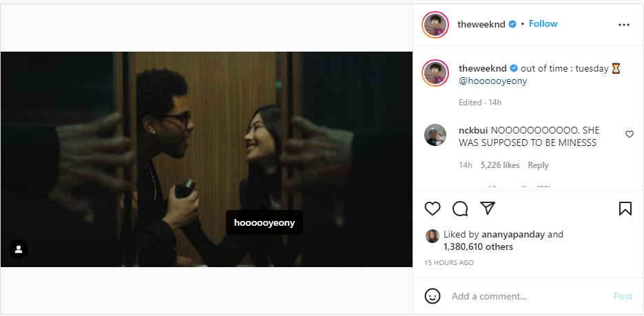The height and width of the screenshot is (316, 644).
Task: View the 5,226 likes on nckbui's comment
Action: 500,165
